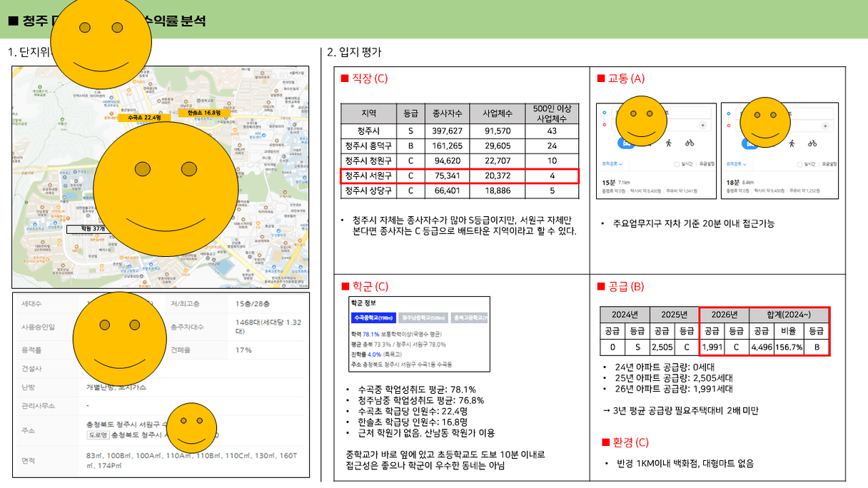Screen dimensions: 868x488
Task: Click the 한솔초 16.8명 map label
Action: [x=203, y=113]
